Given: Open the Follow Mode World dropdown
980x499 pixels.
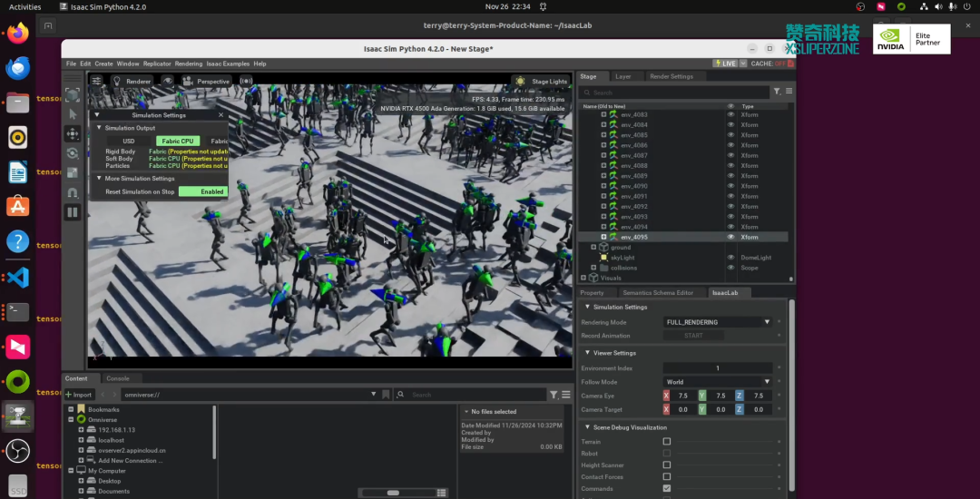Looking at the screenshot, I should [x=718, y=382].
